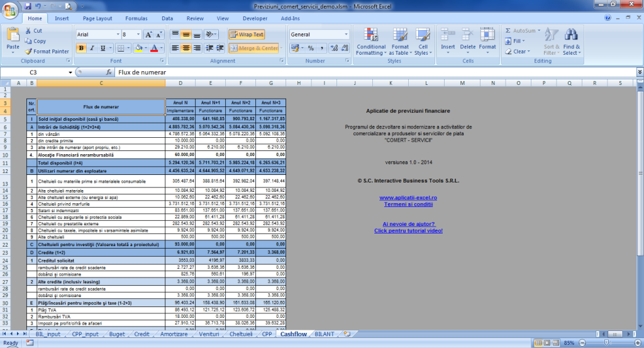Toggle Italic formatting
The image size is (644, 348).
pyautogui.click(x=92, y=48)
